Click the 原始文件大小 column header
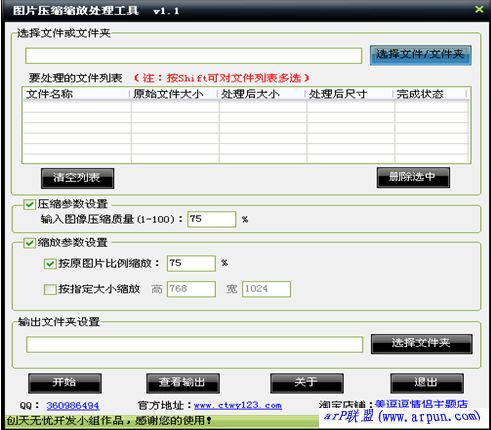Viewport: 491px width, 430px height. [x=174, y=94]
